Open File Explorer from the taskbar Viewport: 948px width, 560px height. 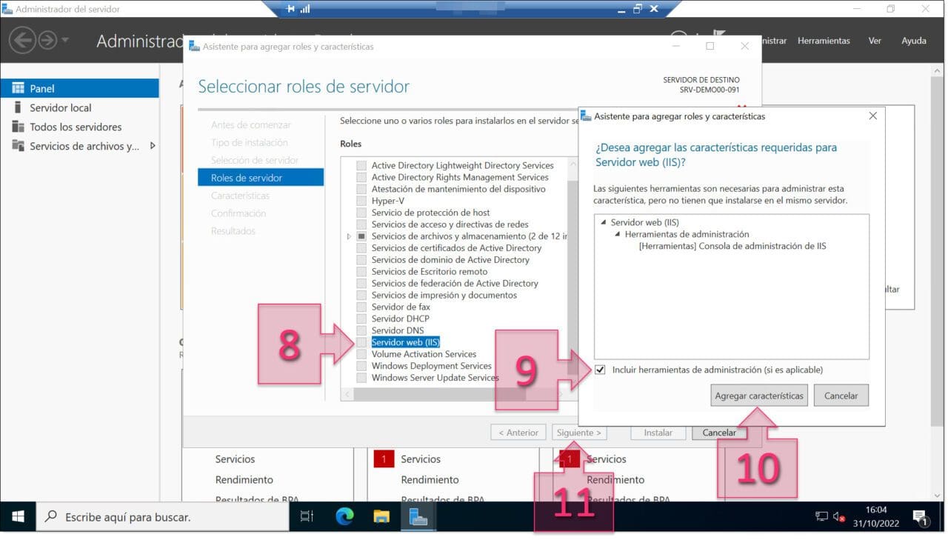point(381,516)
